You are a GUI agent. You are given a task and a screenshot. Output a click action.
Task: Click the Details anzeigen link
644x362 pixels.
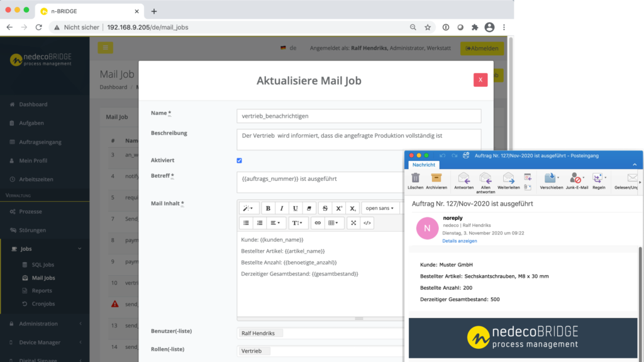click(459, 241)
